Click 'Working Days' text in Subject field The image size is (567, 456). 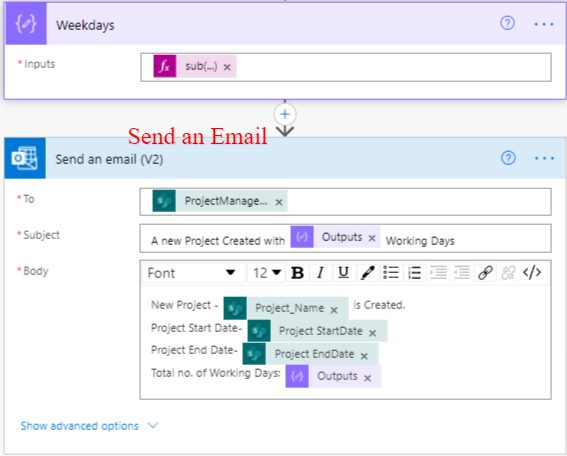(420, 241)
